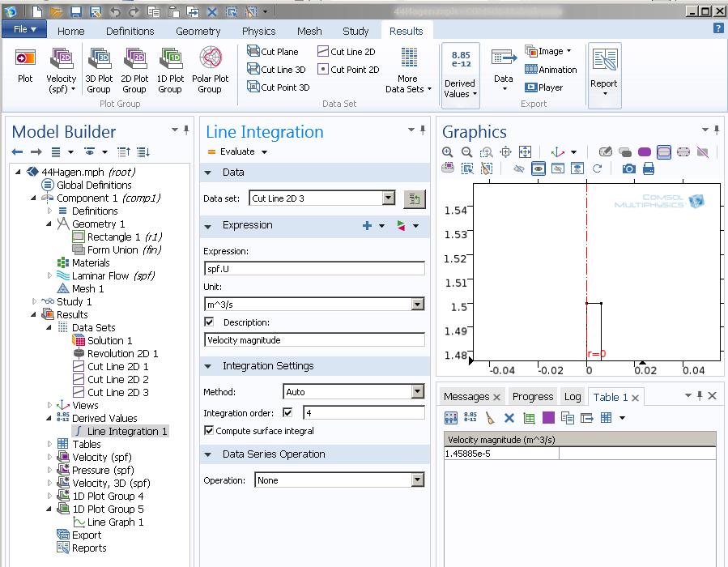Create a Cut Point 2D data set
Image resolution: width=728 pixels, height=567 pixels.
click(348, 69)
